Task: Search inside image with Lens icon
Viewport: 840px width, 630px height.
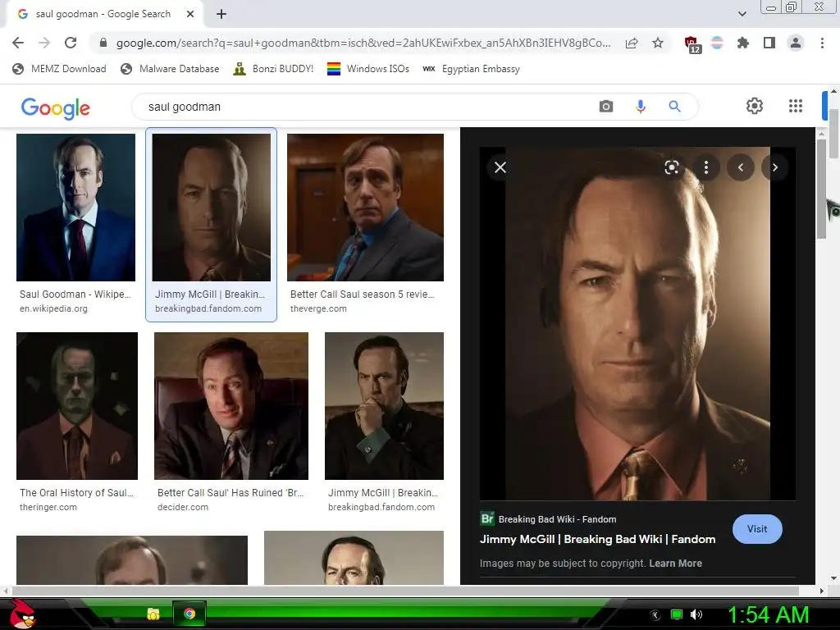Action: 672,167
